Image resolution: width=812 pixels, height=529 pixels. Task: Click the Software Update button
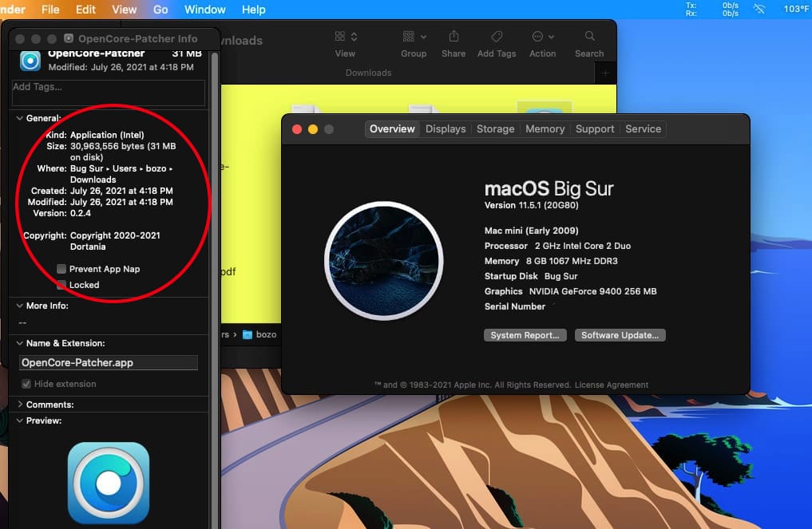620,335
